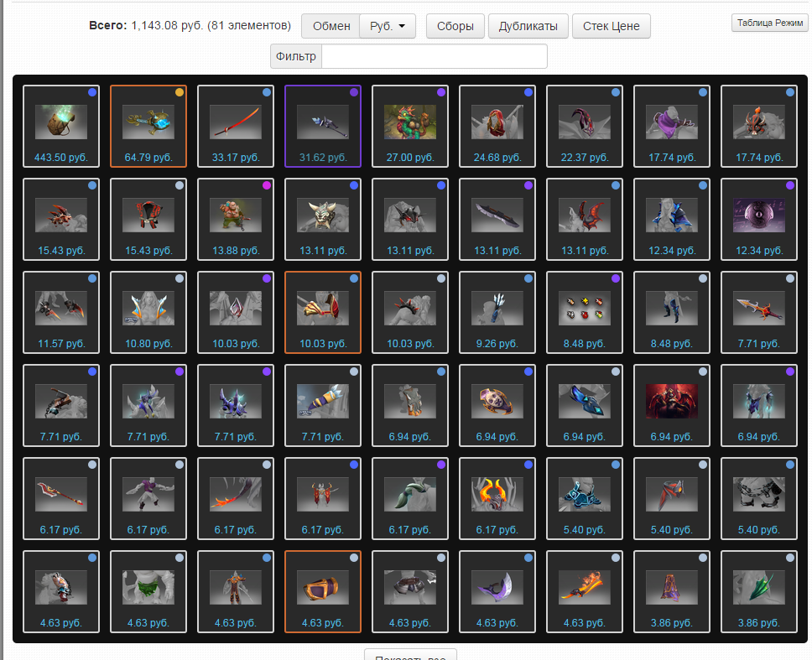Select the 4.63 руб. flaming sword item
Screen dimensions: 812x660
(x=585, y=592)
